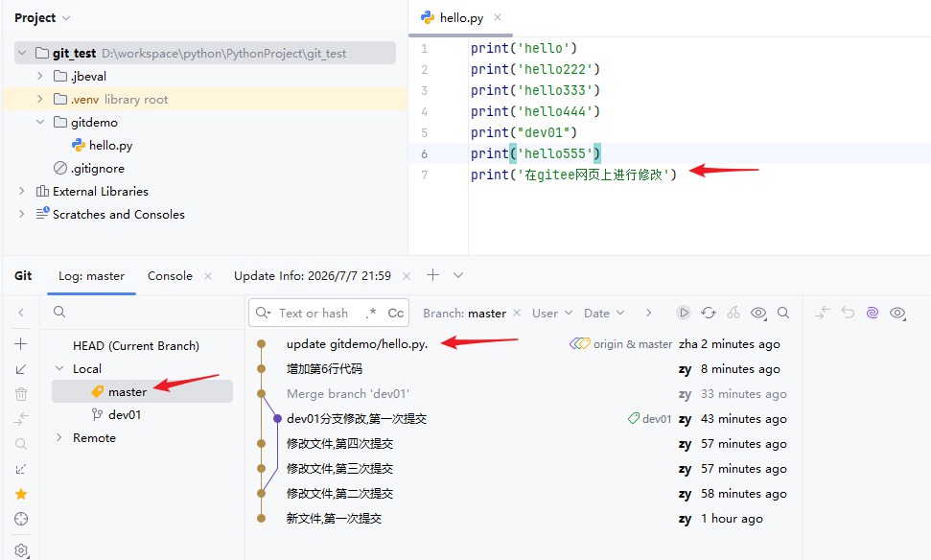931x560 pixels.
Task: Clear the Branch: master filter
Action: (x=517, y=313)
